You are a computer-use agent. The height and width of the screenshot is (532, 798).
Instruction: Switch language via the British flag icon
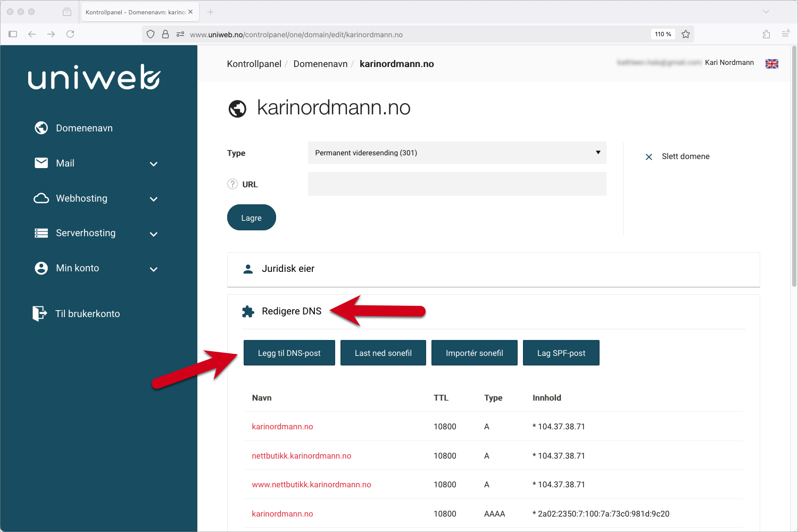(x=772, y=64)
